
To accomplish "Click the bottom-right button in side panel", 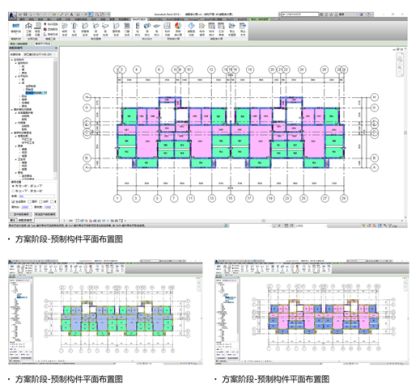I will coord(45,214).
